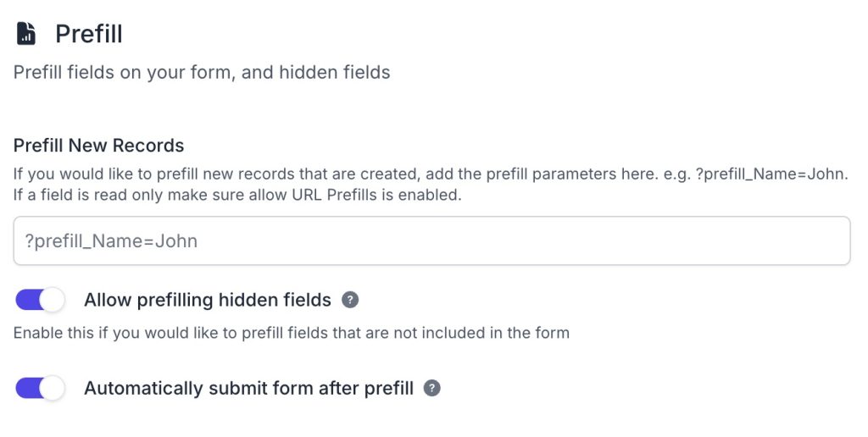Click the "Prefill fields on your form" subtitle

(202, 73)
